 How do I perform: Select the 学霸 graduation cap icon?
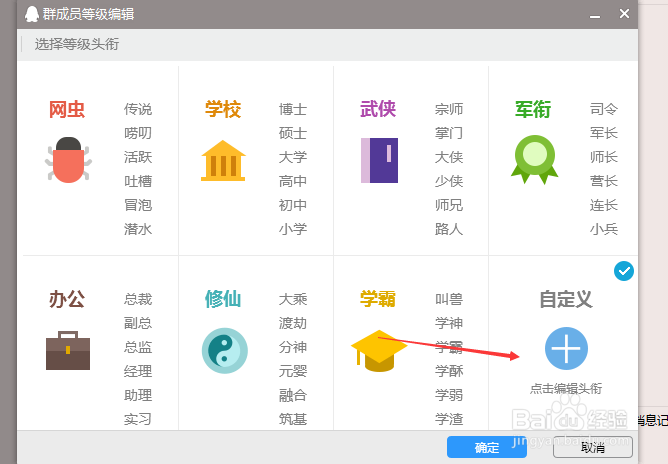click(379, 351)
